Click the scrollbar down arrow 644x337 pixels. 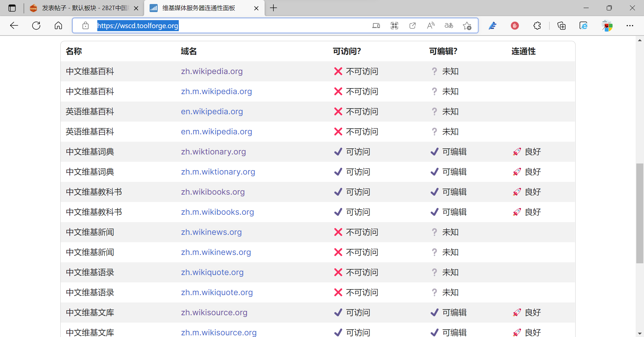point(640,334)
